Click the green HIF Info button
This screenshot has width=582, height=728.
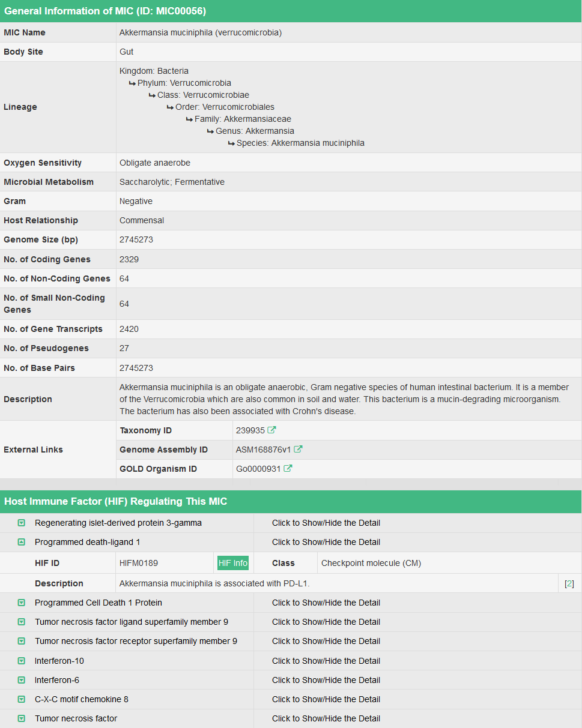[x=232, y=563]
